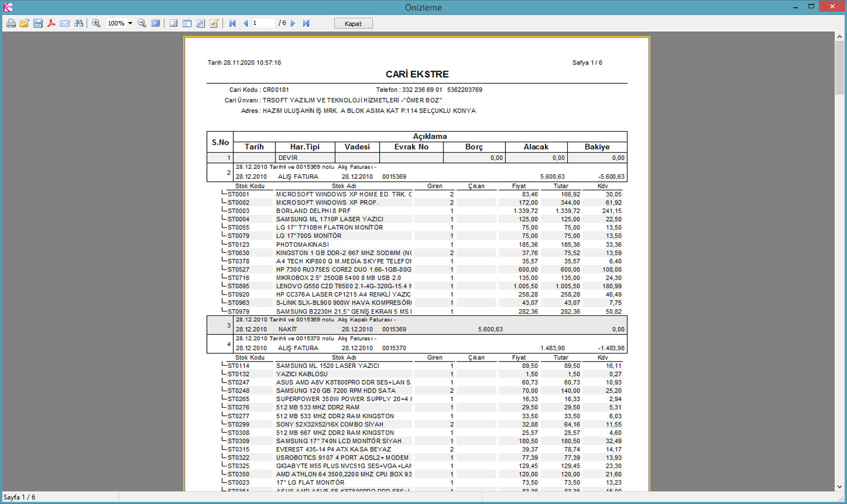Switch to full screen view icon
847x504 pixels.
(x=156, y=23)
